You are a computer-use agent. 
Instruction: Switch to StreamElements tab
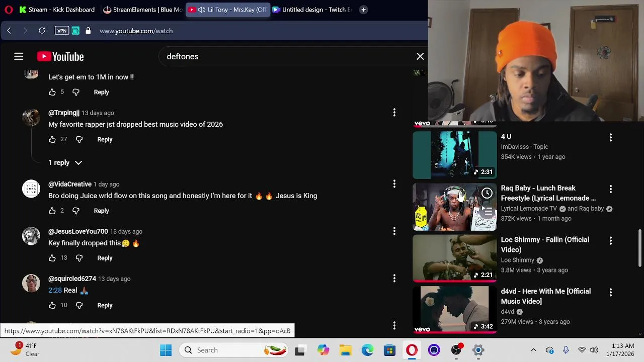pyautogui.click(x=142, y=10)
